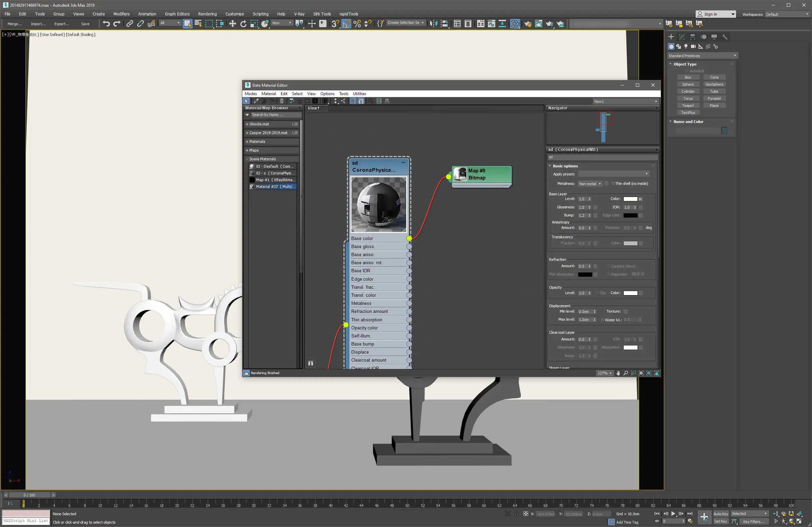The height and width of the screenshot is (527, 812).
Task: Click the Auto Key button
Action: pyautogui.click(x=721, y=513)
